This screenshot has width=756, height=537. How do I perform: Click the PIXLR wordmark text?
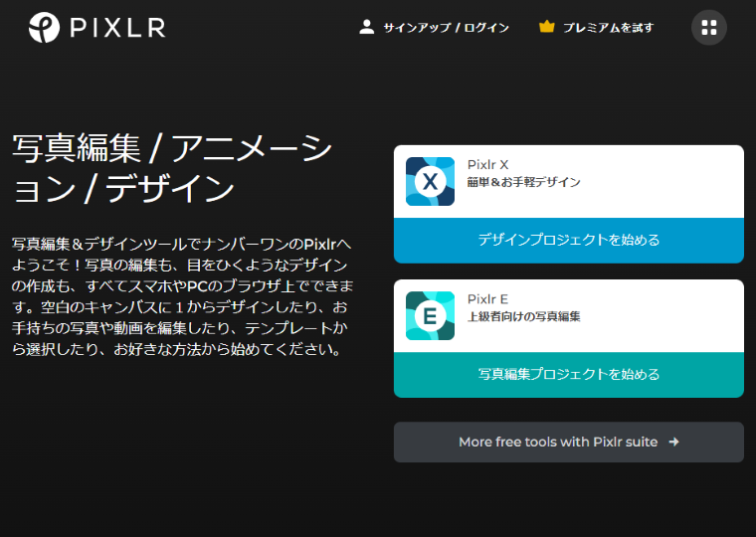click(117, 28)
